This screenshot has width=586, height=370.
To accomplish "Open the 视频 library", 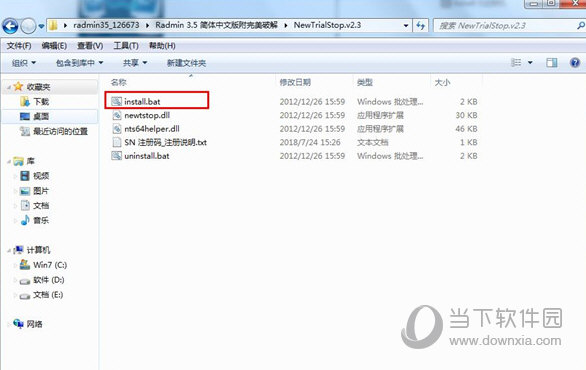I will pos(41,176).
